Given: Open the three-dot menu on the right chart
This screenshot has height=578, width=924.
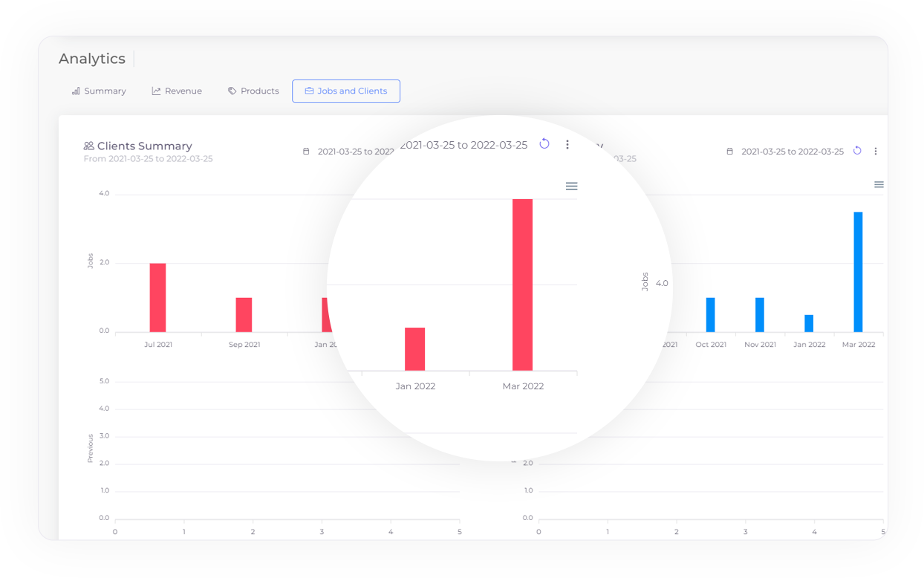Looking at the screenshot, I should [875, 151].
